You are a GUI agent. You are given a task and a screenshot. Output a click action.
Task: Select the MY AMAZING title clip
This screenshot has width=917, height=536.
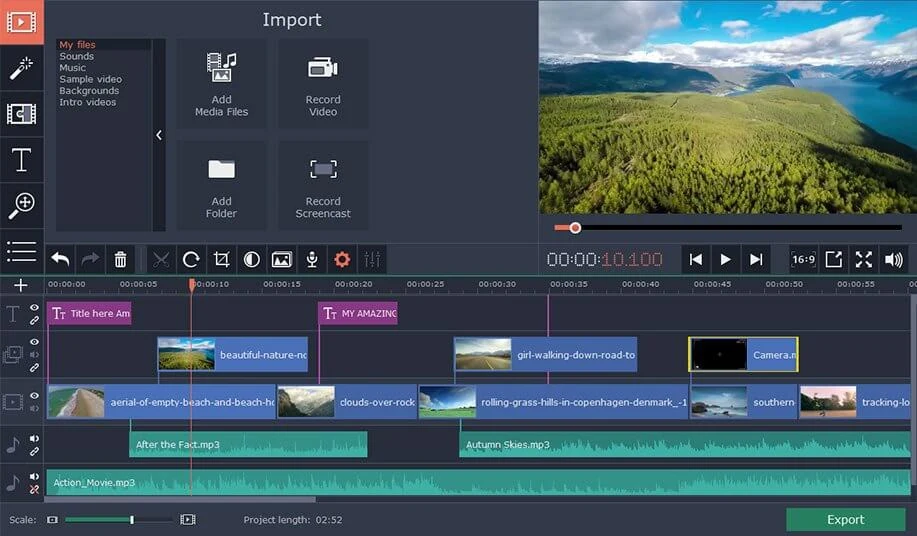coord(358,313)
